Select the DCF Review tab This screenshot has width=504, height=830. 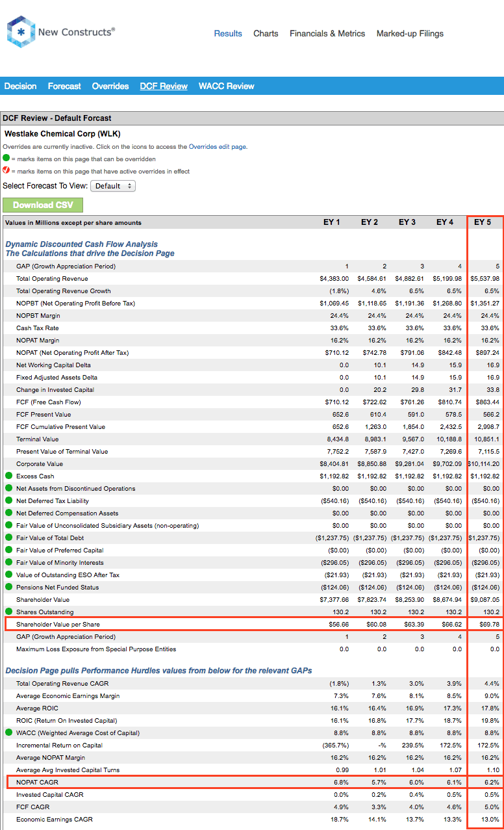[164, 86]
